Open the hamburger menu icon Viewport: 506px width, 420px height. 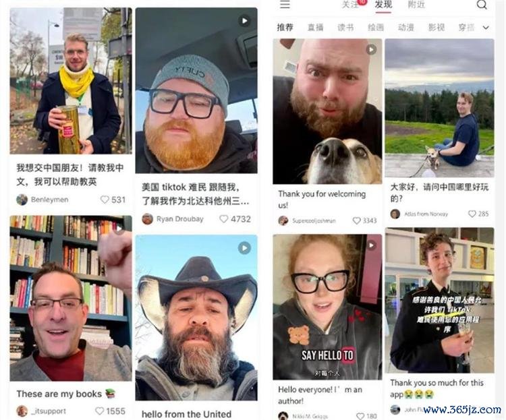285,4
